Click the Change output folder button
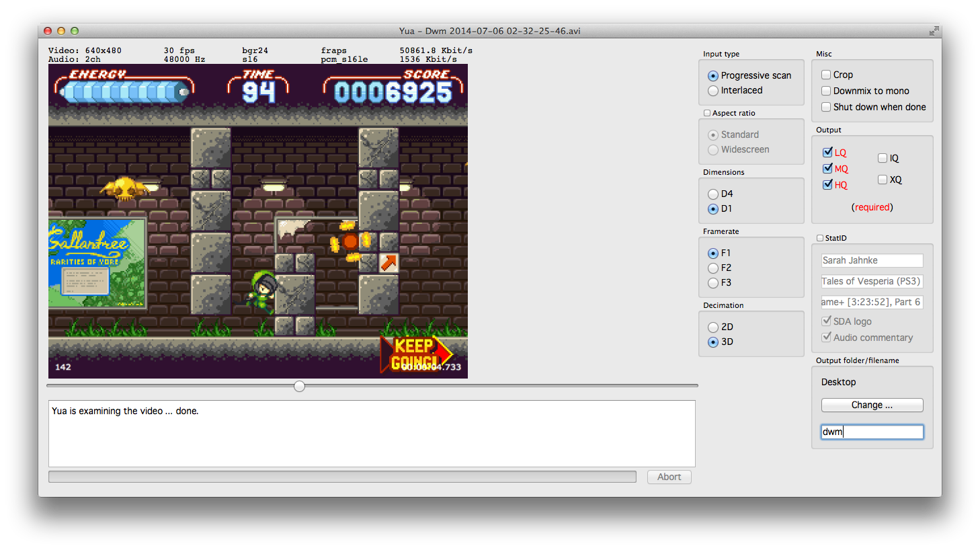 [872, 405]
